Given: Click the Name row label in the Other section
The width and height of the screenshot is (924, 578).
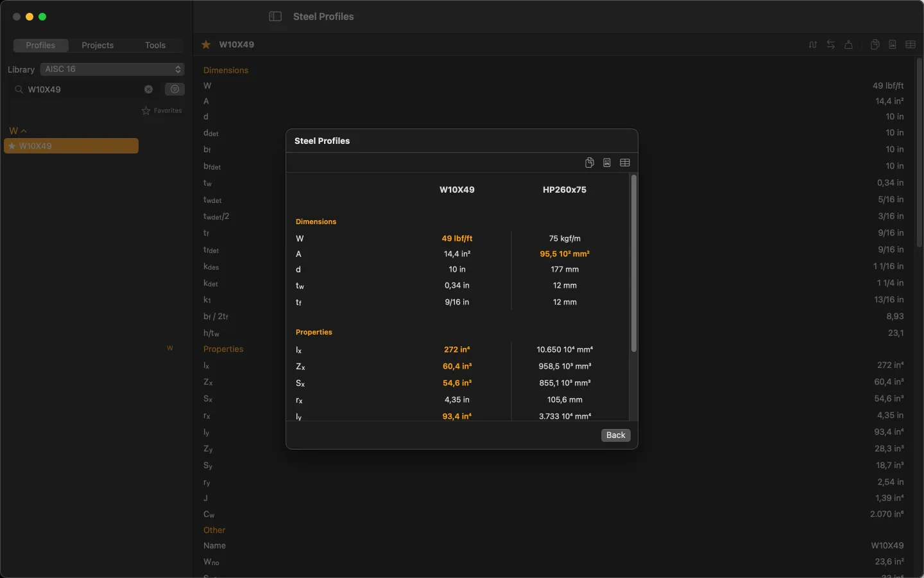Looking at the screenshot, I should point(214,545).
